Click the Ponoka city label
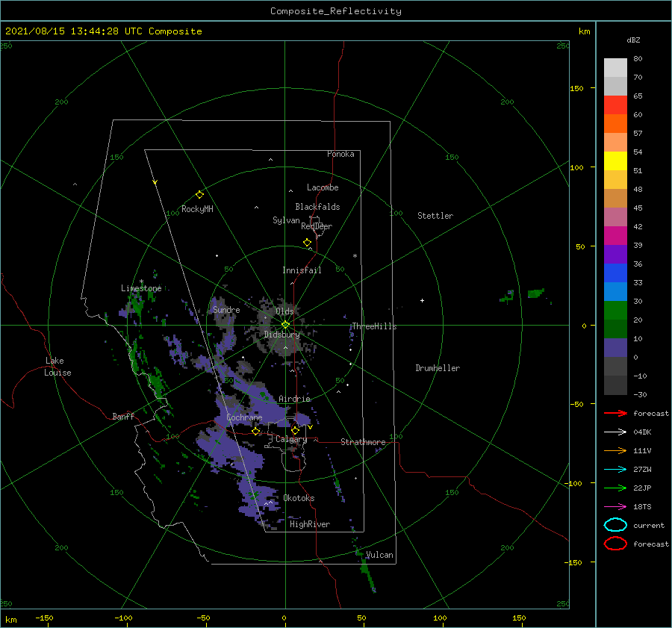Viewport: 672px width, 628px height. click(x=340, y=154)
